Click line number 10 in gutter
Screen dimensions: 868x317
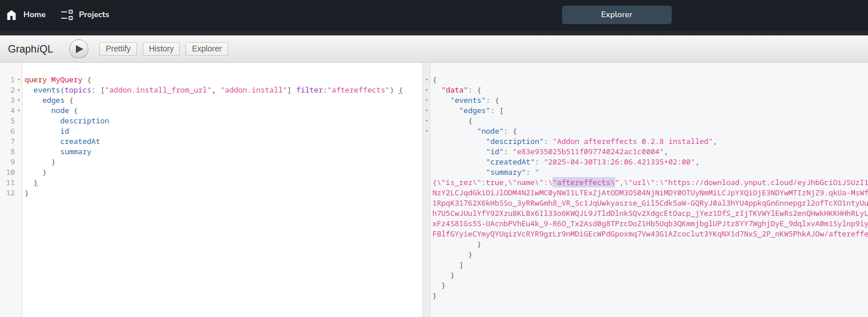point(11,172)
